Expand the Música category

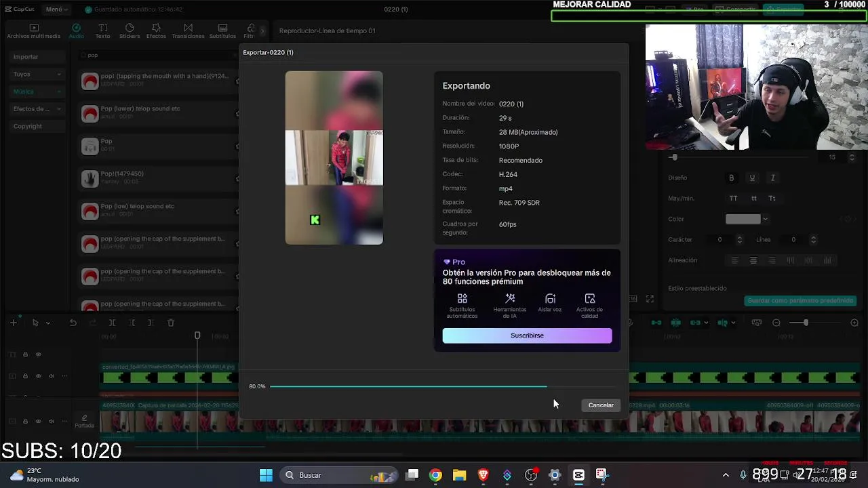tap(37, 91)
